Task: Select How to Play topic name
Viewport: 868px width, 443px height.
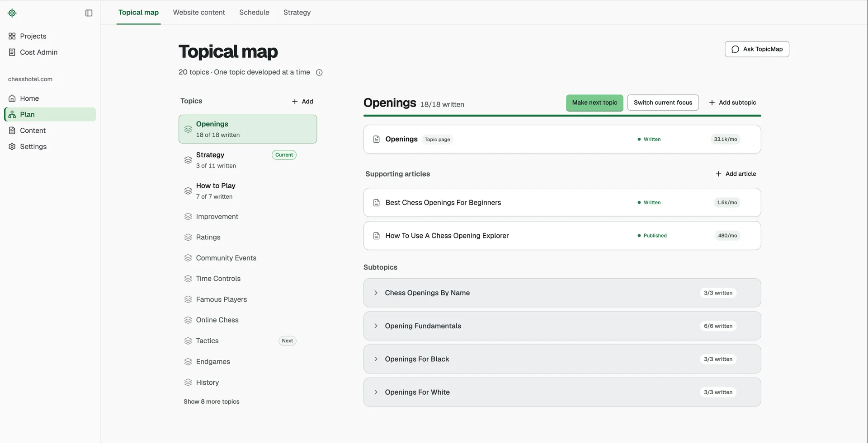Action: [x=216, y=186]
